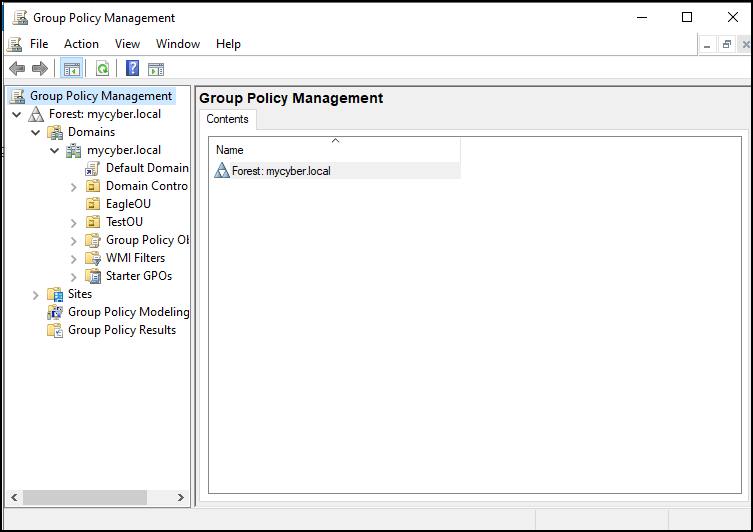Click the EagleOU folder icon
This screenshot has height=532, width=753.
pos(93,204)
